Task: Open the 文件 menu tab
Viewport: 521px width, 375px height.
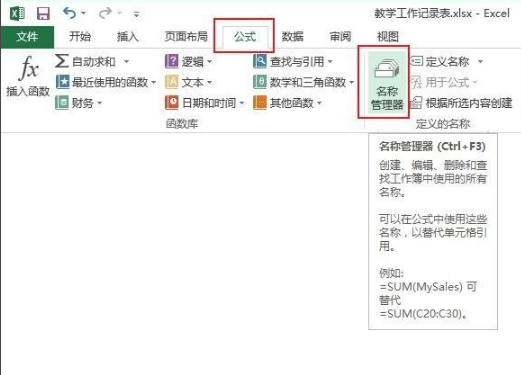Action: (x=27, y=36)
